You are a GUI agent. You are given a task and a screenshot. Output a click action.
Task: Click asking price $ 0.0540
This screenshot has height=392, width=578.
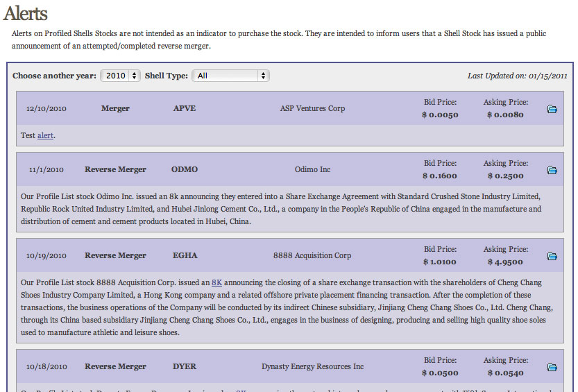tap(505, 373)
